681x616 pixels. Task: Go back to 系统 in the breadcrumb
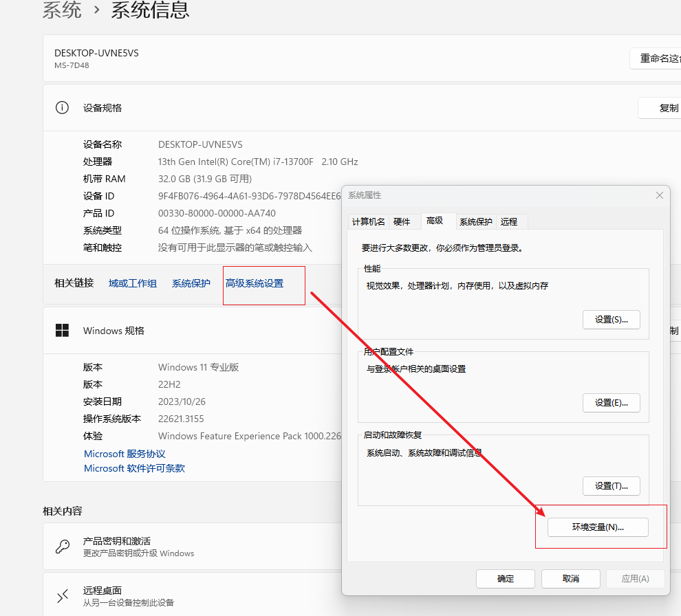62,10
